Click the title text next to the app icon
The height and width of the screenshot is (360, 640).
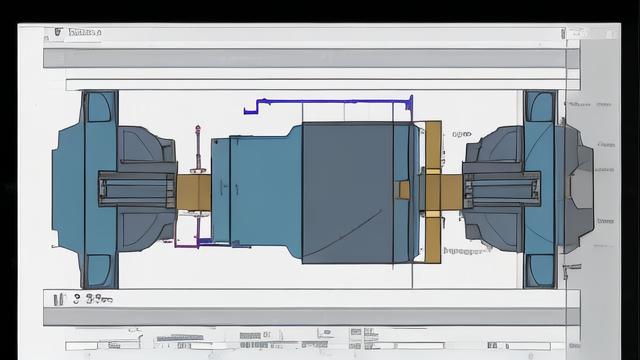pos(84,32)
